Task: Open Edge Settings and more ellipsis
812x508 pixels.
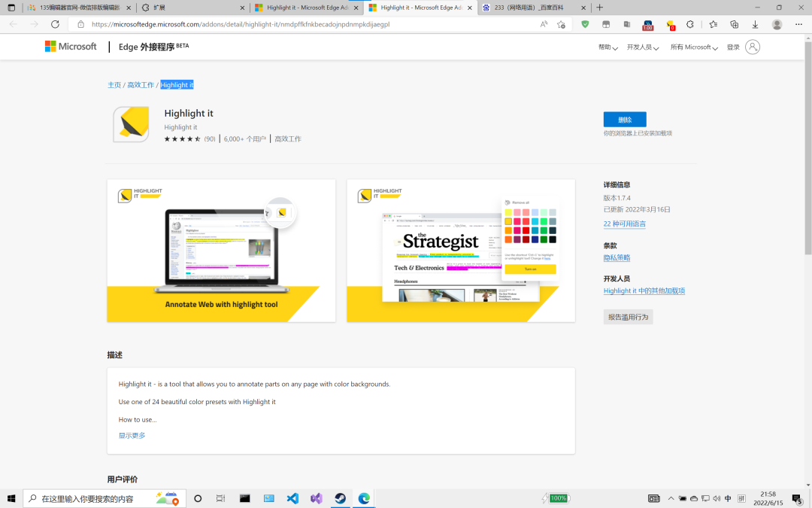Action: point(798,24)
